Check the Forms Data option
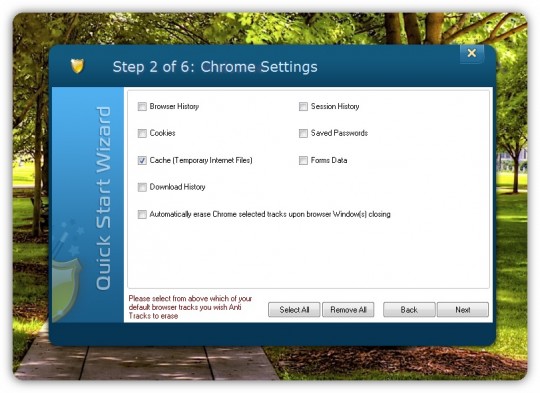Screen dimensions: 540x393 [303, 161]
